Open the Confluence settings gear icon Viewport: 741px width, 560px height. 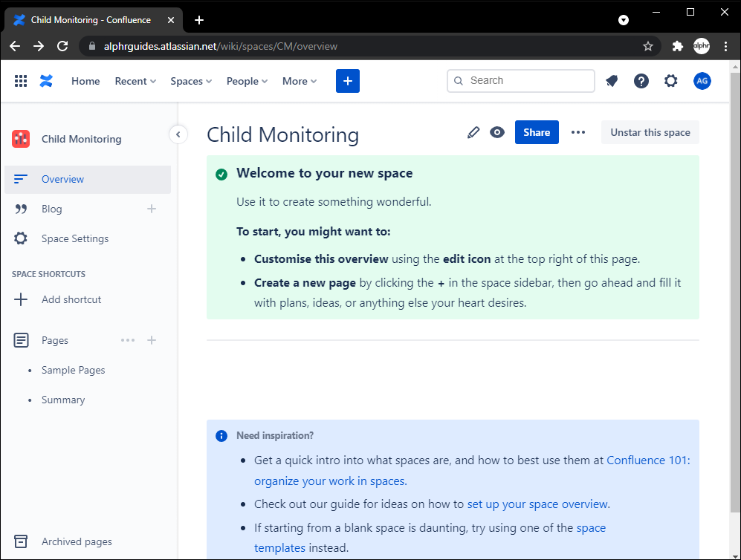coord(671,81)
